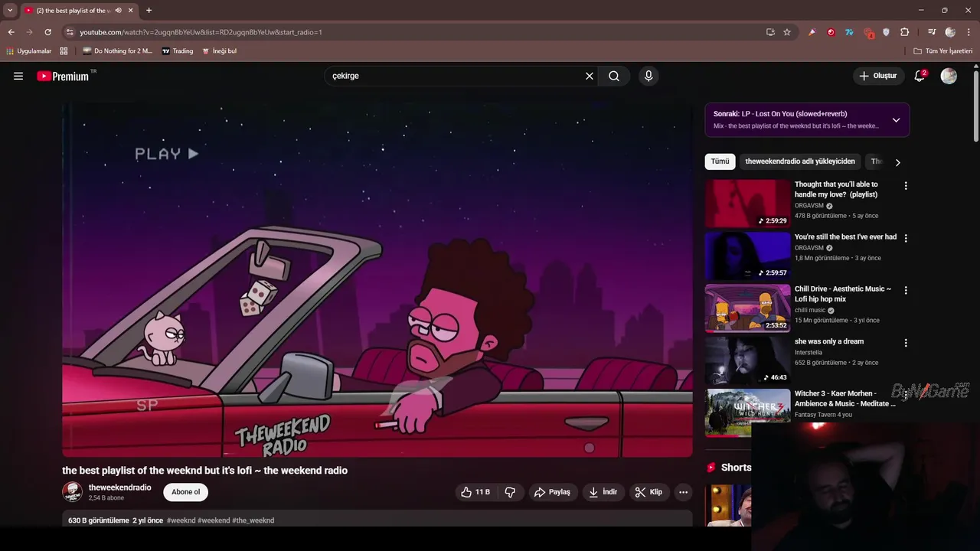Open 'Tüm Yer İşaretleri' bookmarks folder
Viewport: 980px width, 551px height.
(x=943, y=51)
